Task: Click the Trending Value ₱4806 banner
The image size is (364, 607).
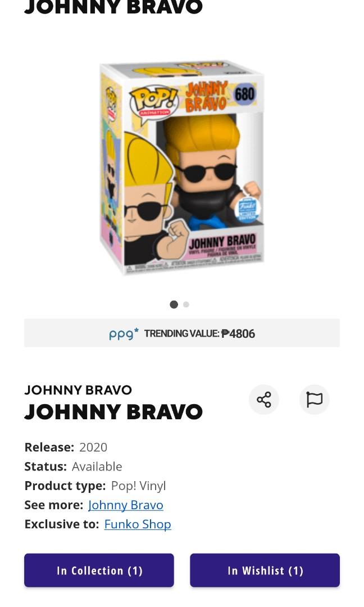Action: 182,333
